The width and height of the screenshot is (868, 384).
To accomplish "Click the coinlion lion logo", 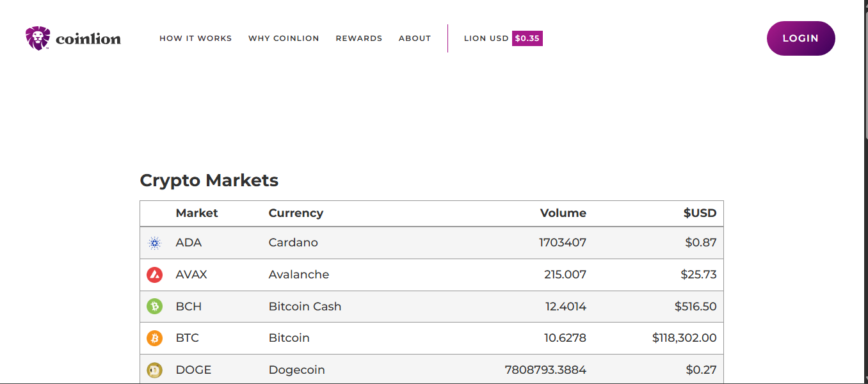I will coord(73,38).
